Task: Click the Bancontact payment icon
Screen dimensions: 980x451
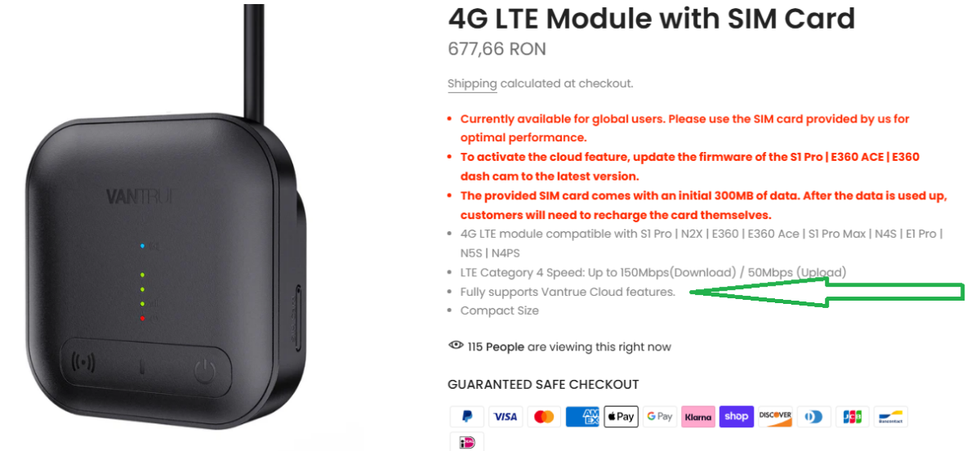Action: pos(890,417)
